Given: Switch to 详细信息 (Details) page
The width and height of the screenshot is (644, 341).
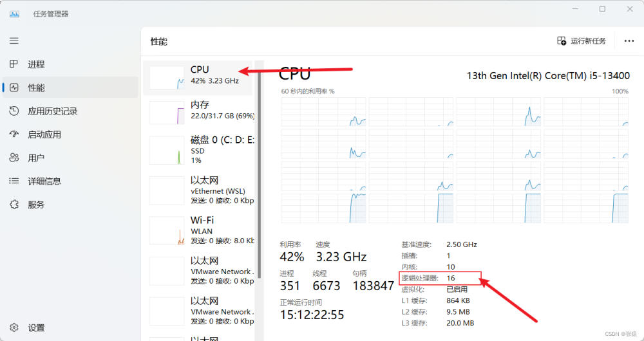Looking at the screenshot, I should [x=70, y=181].
